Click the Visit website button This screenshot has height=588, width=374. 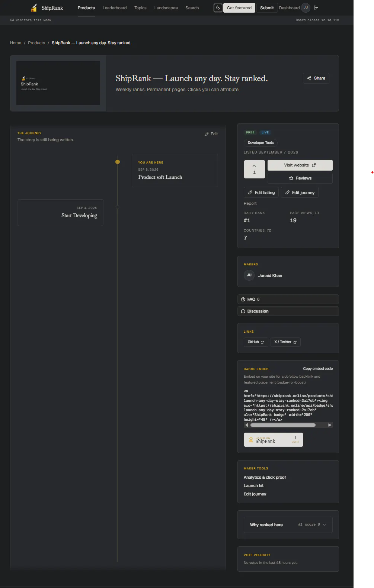click(x=300, y=165)
